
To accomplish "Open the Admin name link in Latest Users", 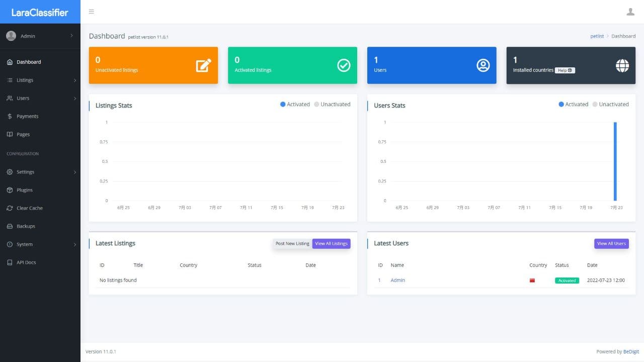I will [397, 280].
